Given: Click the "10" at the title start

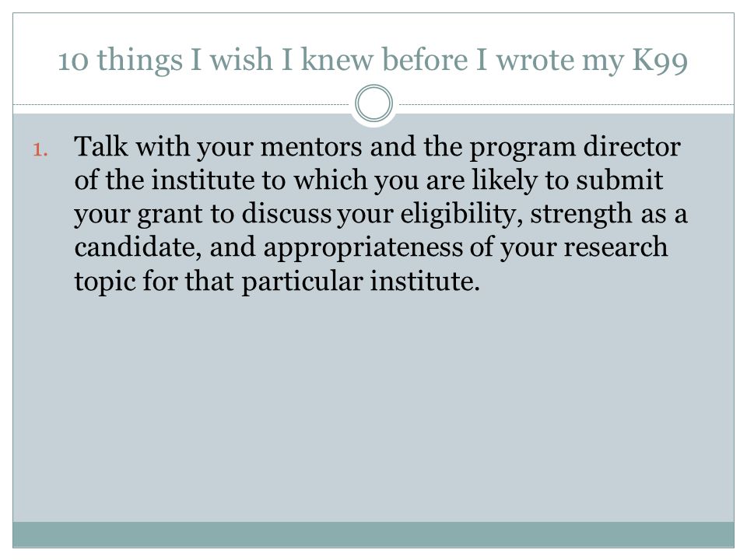Looking at the screenshot, I should 73,62.
